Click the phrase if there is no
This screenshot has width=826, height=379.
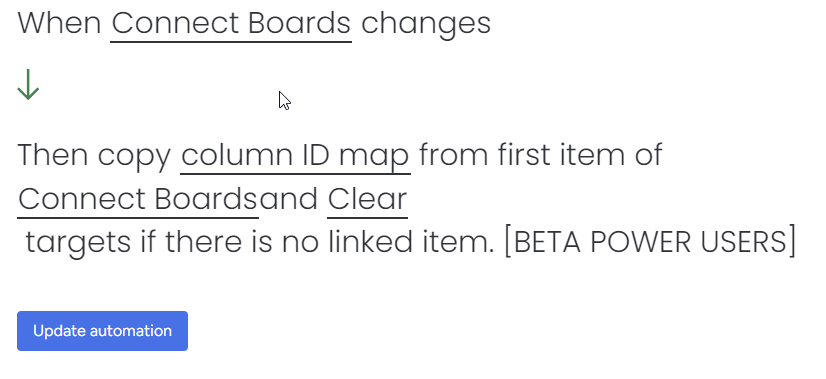(229, 242)
